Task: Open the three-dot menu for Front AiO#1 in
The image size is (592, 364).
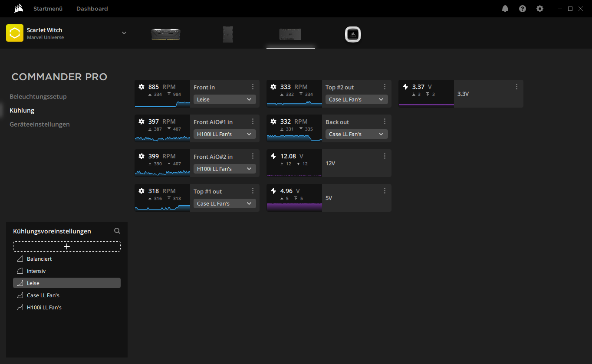Action: [x=253, y=121]
